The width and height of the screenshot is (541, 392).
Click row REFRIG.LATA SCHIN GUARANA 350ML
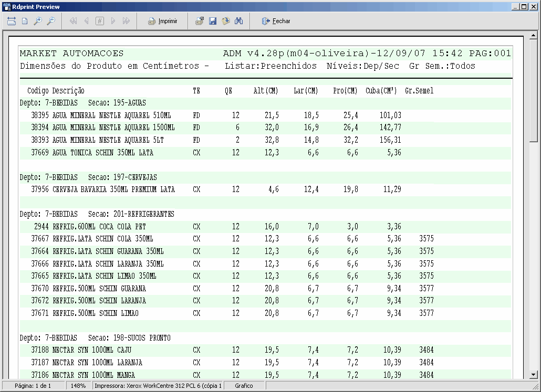pos(265,251)
